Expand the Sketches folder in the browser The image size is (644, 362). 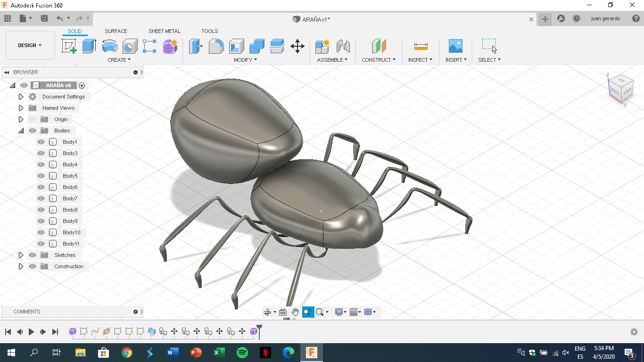click(x=21, y=255)
